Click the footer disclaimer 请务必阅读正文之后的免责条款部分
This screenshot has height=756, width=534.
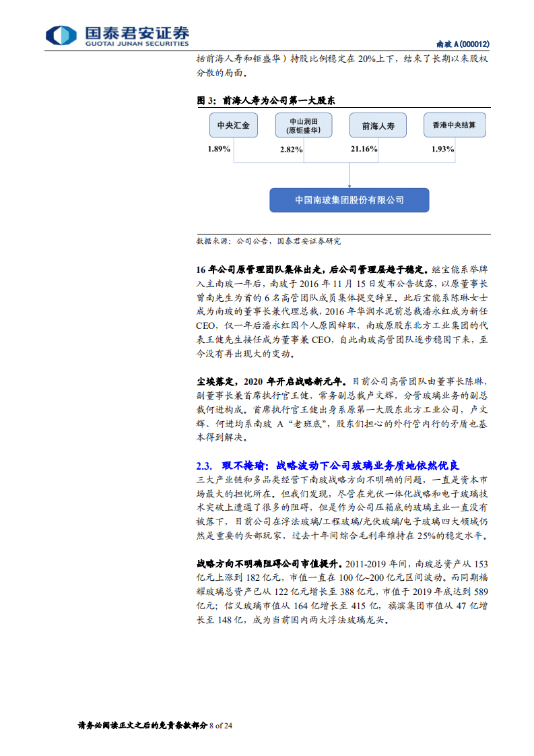pyautogui.click(x=143, y=726)
